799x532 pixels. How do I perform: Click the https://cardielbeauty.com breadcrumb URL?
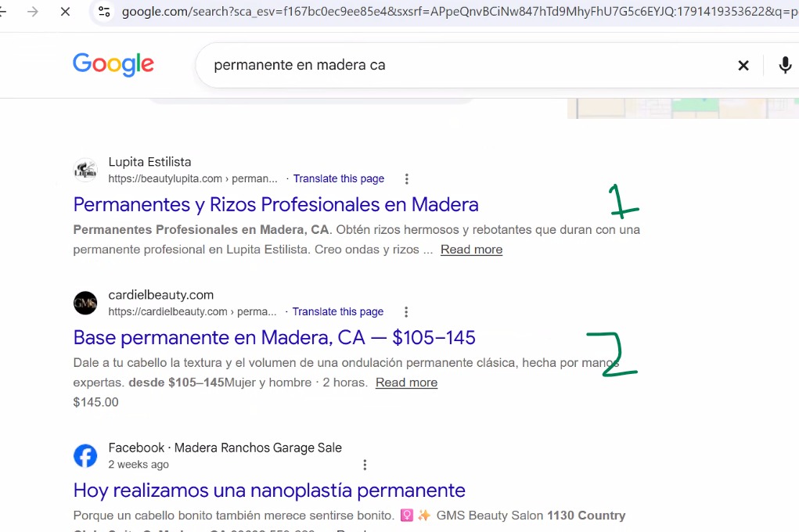(193, 312)
